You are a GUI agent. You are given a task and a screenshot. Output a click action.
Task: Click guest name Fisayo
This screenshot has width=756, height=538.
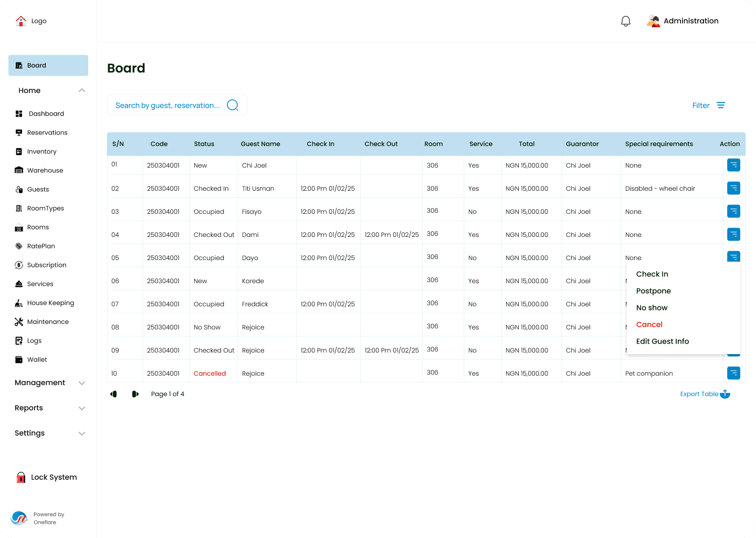[x=251, y=212]
